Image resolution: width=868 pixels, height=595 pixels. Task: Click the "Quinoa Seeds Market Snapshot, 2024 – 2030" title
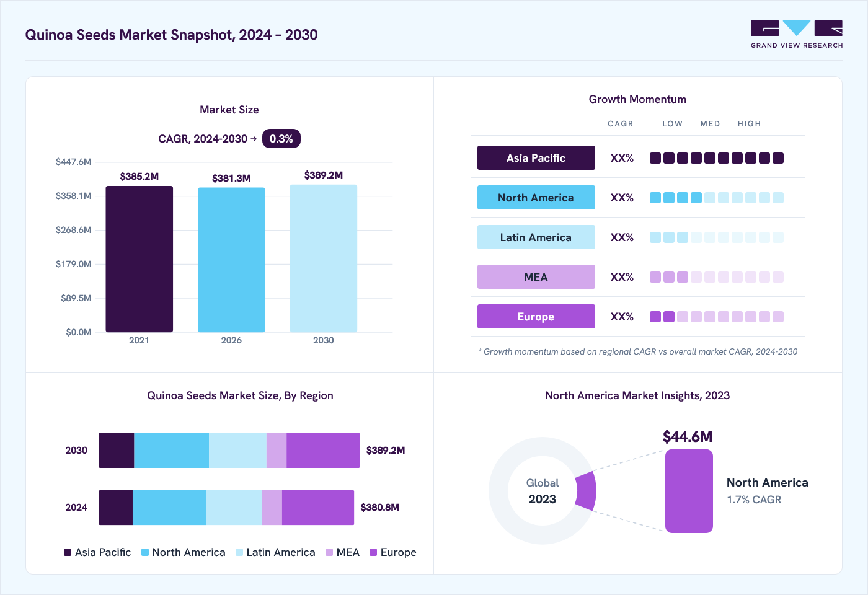(x=172, y=35)
